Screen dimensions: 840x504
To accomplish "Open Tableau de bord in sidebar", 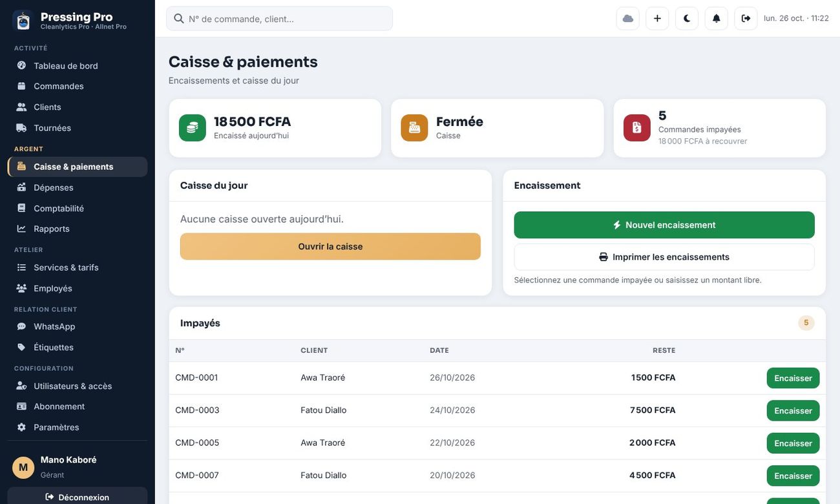I will [78, 65].
